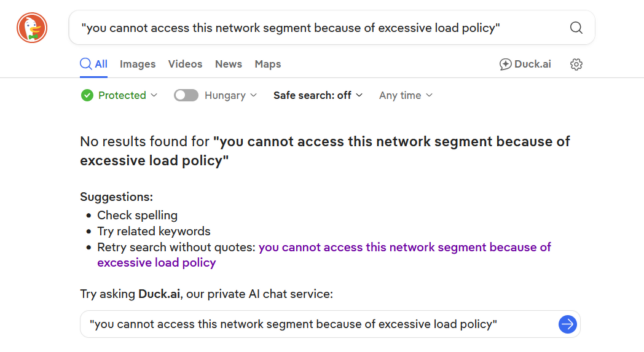Click the Duck.ai chat icon
Image resolution: width=644 pixels, height=352 pixels.
pyautogui.click(x=505, y=64)
